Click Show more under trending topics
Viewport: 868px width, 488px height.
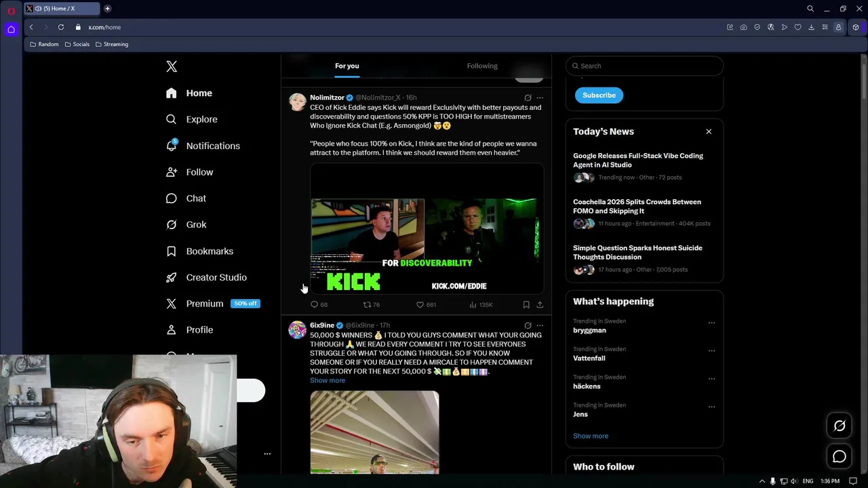pos(591,436)
